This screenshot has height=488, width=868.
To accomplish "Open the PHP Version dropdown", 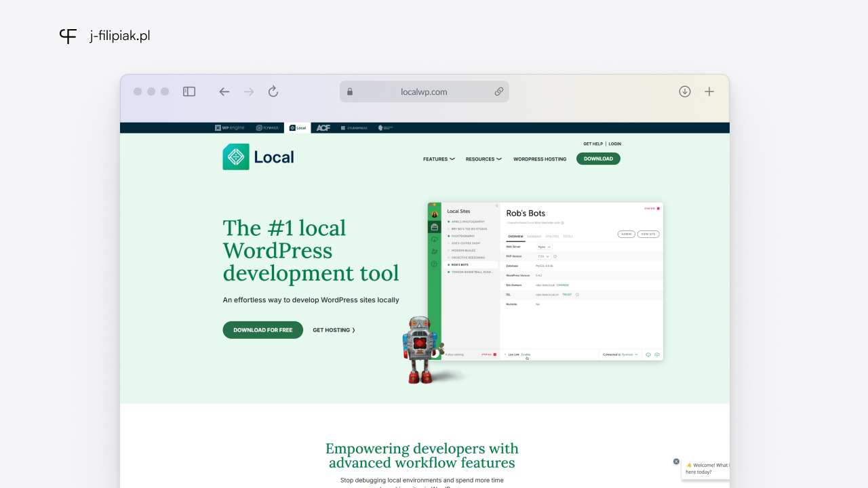I will click(x=543, y=256).
